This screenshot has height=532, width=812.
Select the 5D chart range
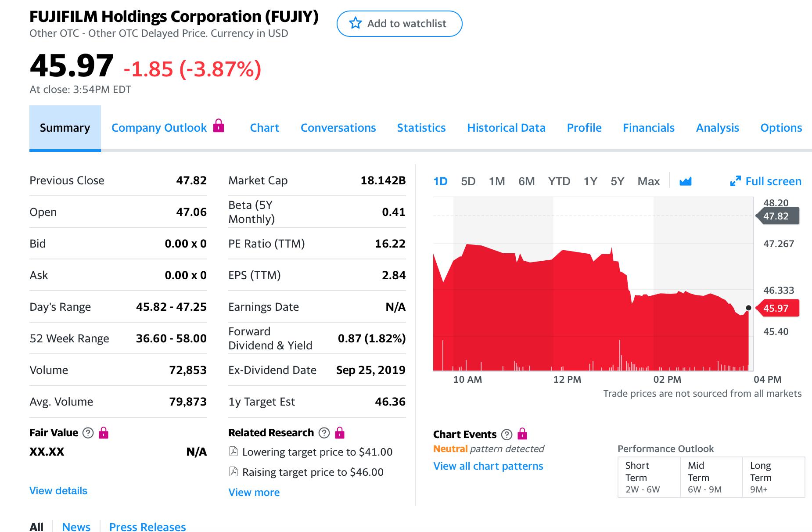468,181
